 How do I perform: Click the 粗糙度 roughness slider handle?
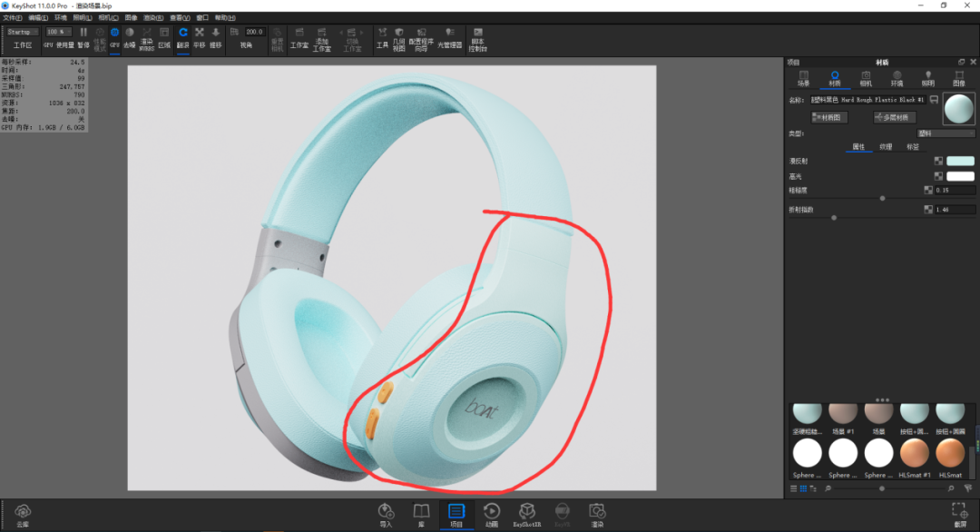click(x=882, y=198)
